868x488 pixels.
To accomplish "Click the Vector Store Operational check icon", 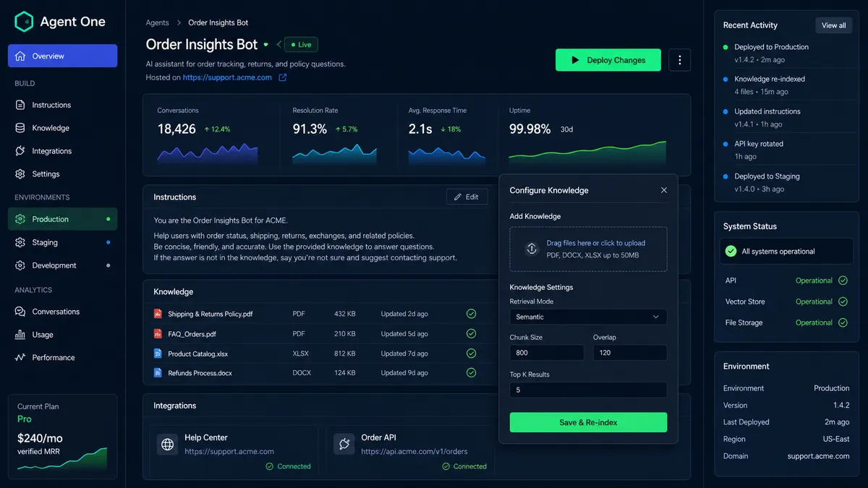I will [x=843, y=301].
